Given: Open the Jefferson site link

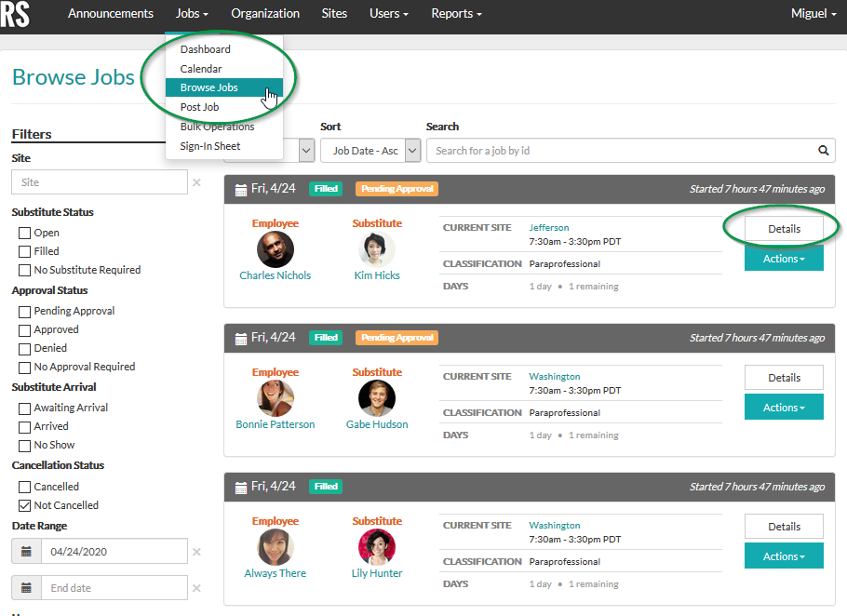Looking at the screenshot, I should (x=548, y=226).
